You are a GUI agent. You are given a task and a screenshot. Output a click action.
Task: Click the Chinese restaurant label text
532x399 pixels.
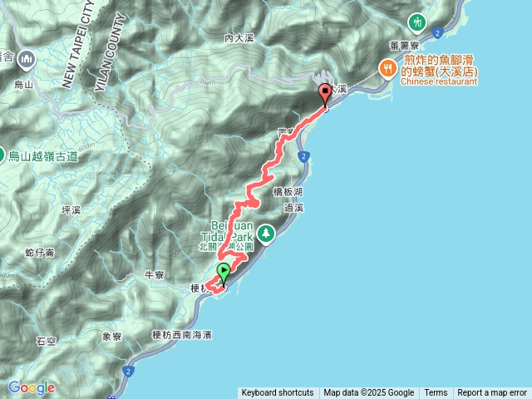pyautogui.click(x=439, y=81)
